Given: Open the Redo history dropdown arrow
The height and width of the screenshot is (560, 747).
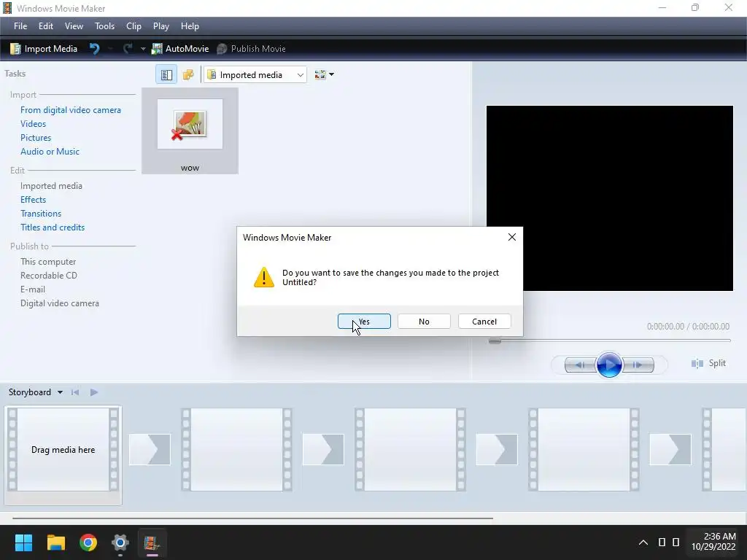Looking at the screenshot, I should pyautogui.click(x=142, y=49).
